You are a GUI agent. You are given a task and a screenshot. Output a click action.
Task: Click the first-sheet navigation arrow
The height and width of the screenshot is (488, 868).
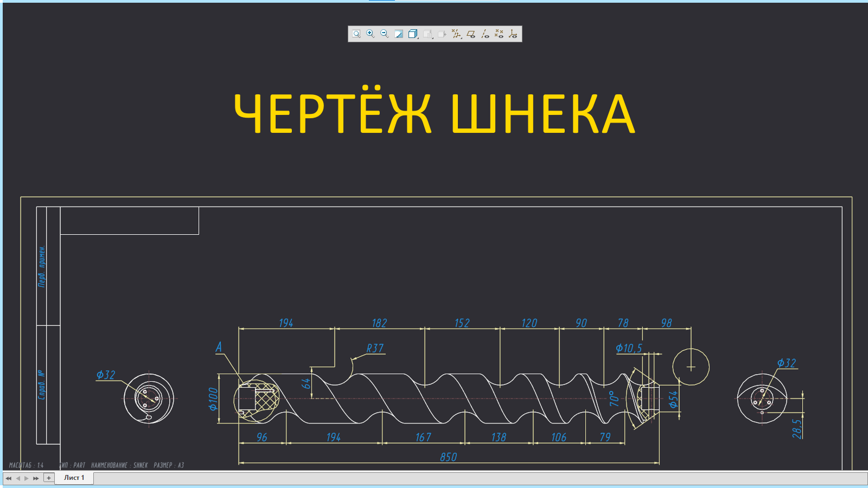pyautogui.click(x=8, y=479)
